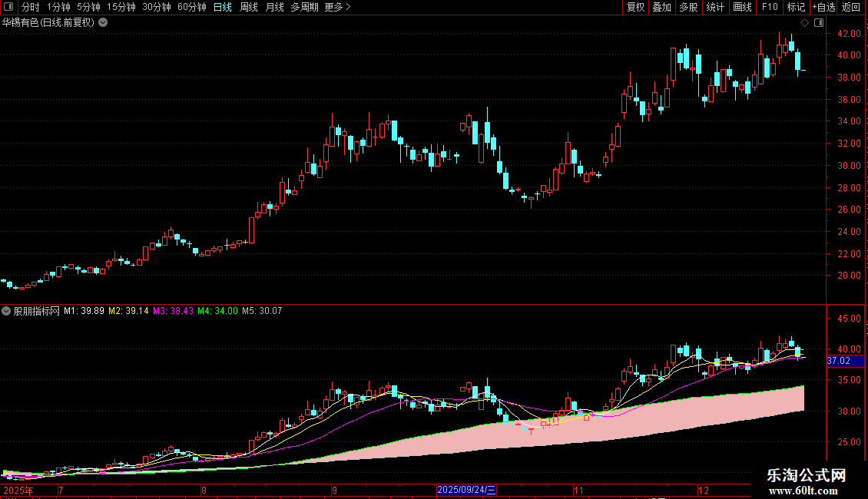Click the month 11 marker on the time axis
Viewport: 868px width, 499px height.
pos(578,491)
